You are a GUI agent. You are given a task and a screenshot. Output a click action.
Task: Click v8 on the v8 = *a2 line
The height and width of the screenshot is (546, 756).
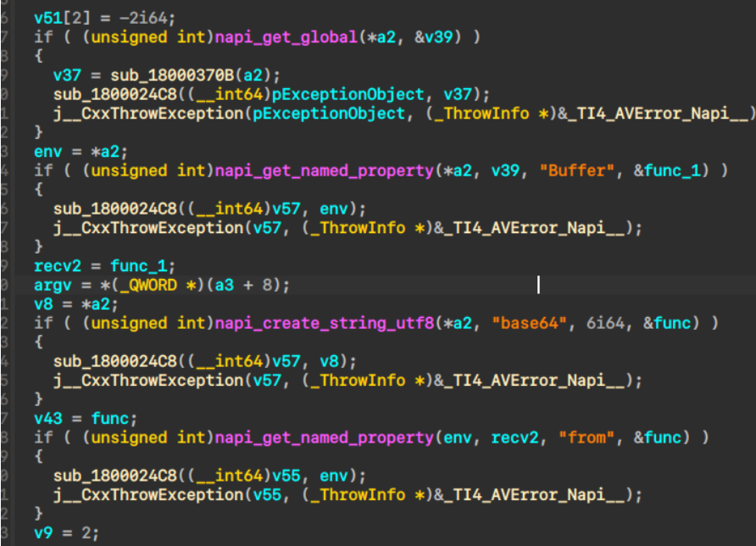[x=43, y=304]
